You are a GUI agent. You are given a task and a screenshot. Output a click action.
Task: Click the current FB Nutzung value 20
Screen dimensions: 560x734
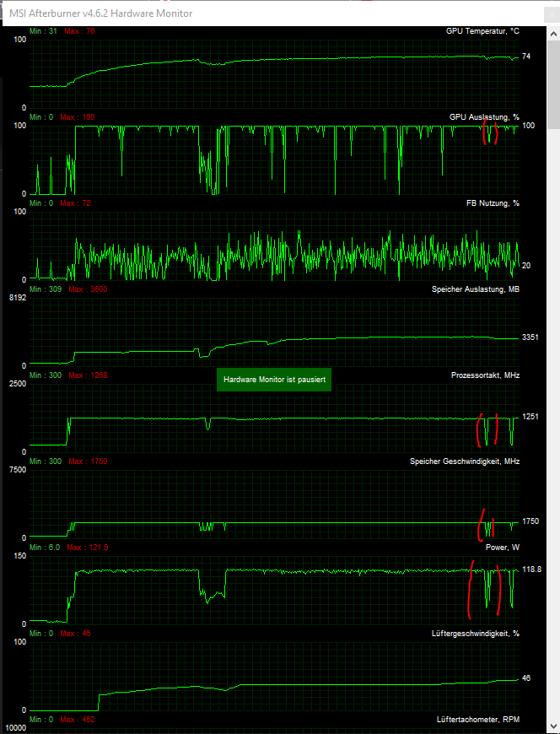[x=526, y=266]
